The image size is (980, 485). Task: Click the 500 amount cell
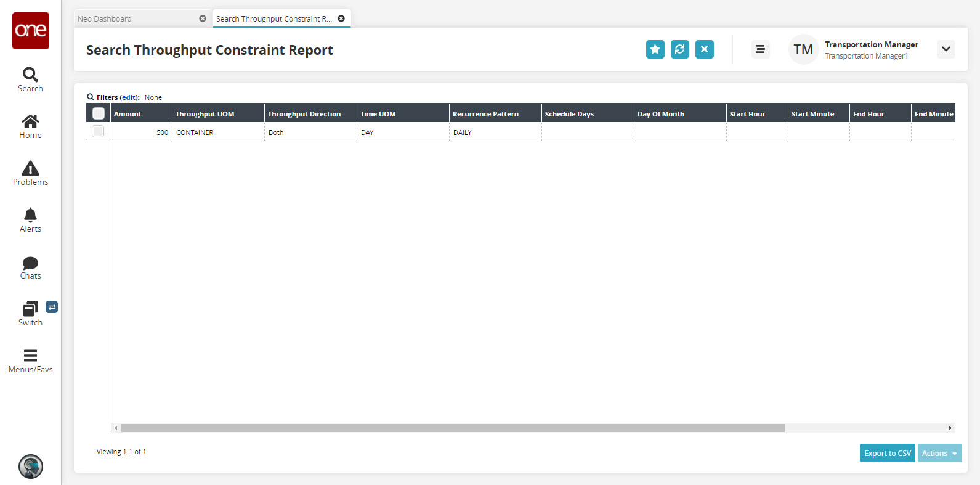pos(141,132)
